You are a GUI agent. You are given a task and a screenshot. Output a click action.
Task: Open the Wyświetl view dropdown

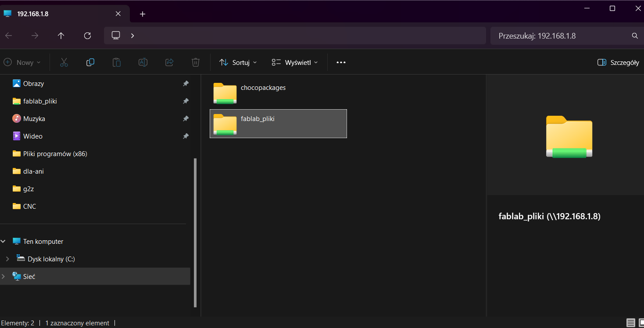[294, 62]
